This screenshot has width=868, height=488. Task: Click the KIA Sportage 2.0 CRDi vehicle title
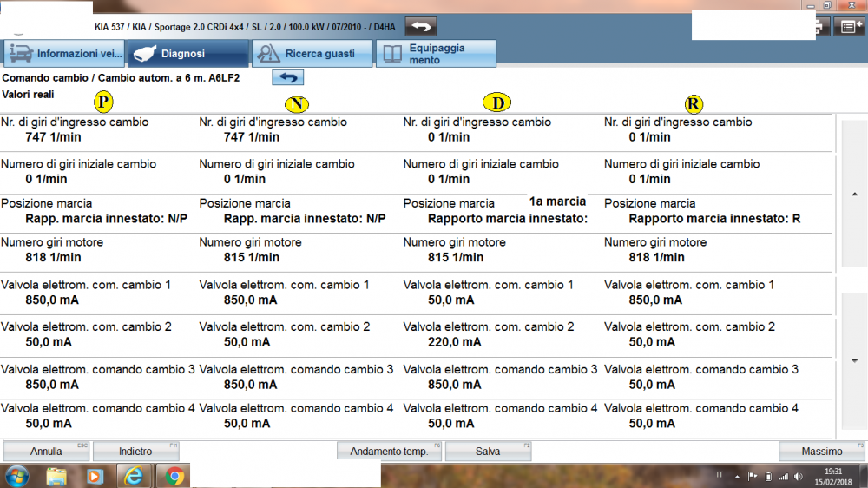[x=245, y=27]
